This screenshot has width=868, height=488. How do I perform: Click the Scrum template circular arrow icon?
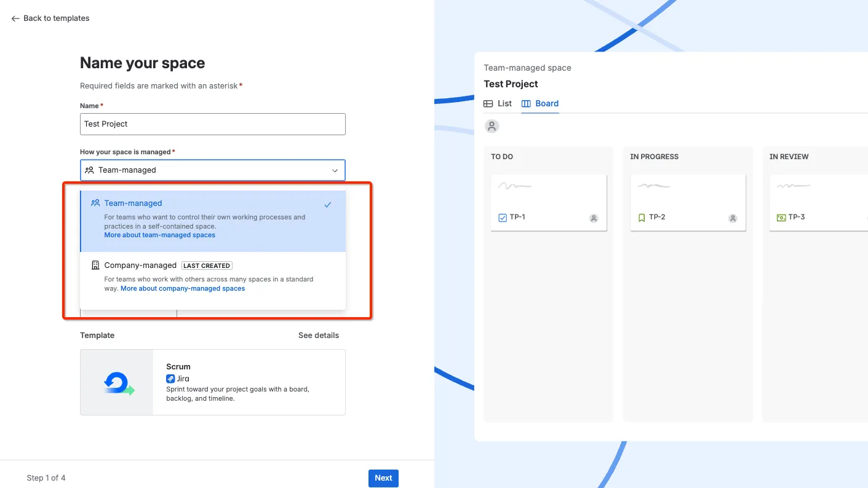point(119,384)
